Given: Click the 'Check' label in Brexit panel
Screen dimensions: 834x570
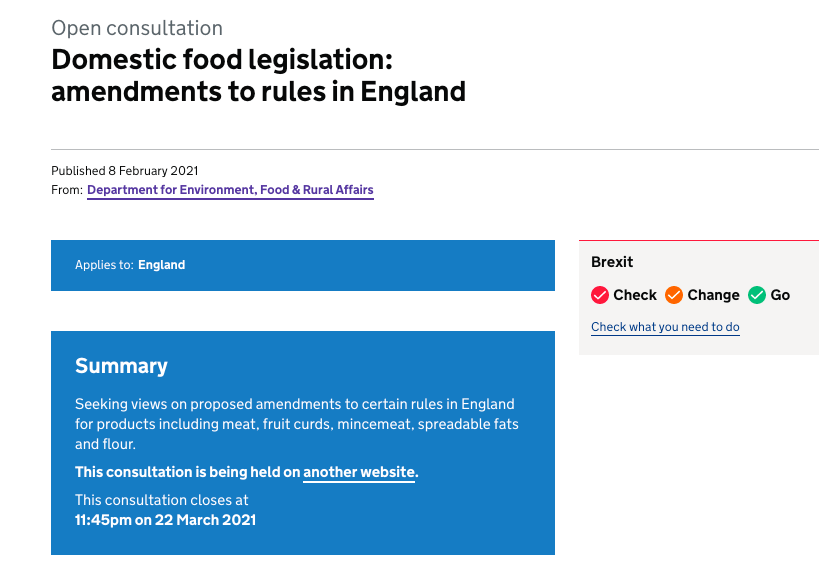Looking at the screenshot, I should click(635, 295).
